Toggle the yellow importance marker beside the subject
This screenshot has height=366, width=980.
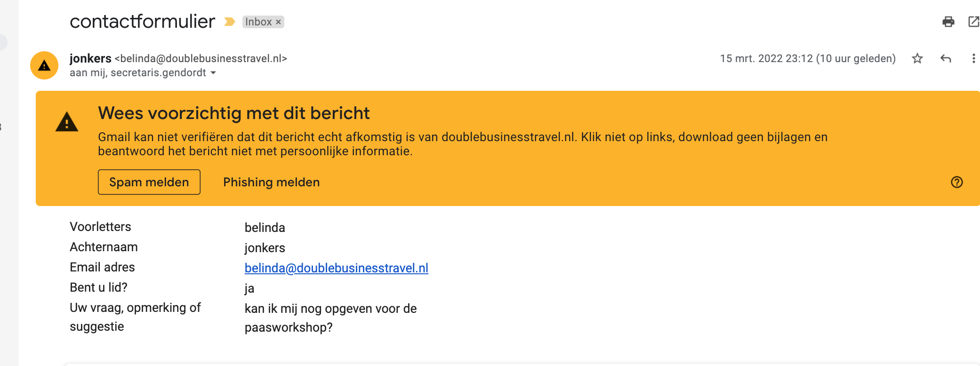[x=229, y=22]
